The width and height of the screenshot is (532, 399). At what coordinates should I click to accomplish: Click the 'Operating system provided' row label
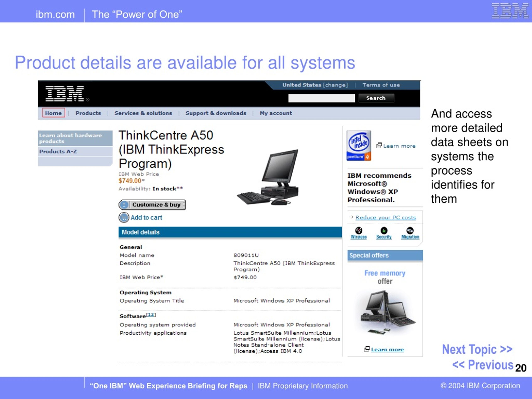(x=158, y=325)
